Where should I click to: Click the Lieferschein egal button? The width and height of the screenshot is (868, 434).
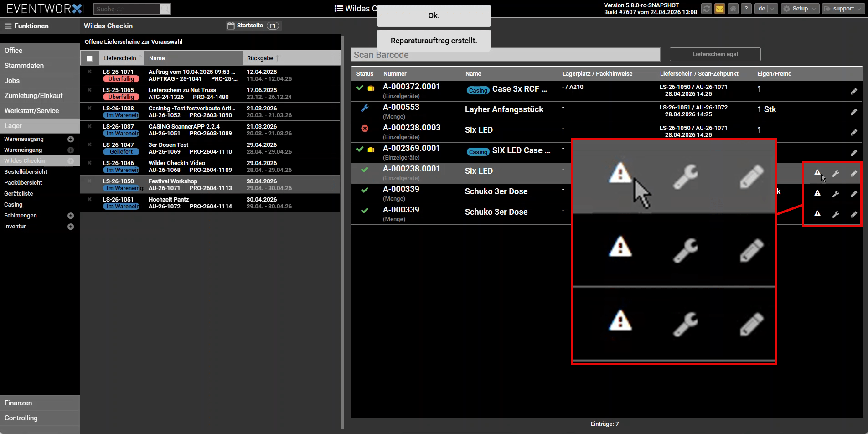(715, 54)
